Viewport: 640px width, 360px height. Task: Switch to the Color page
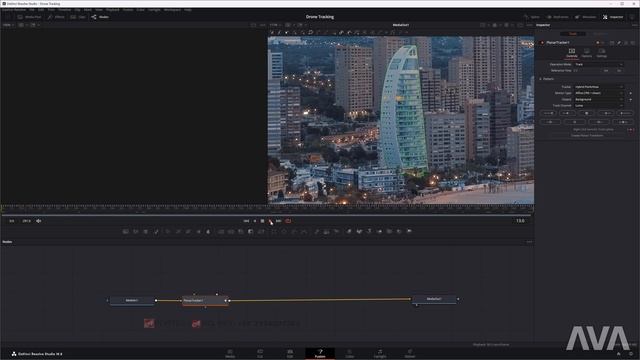click(x=350, y=353)
